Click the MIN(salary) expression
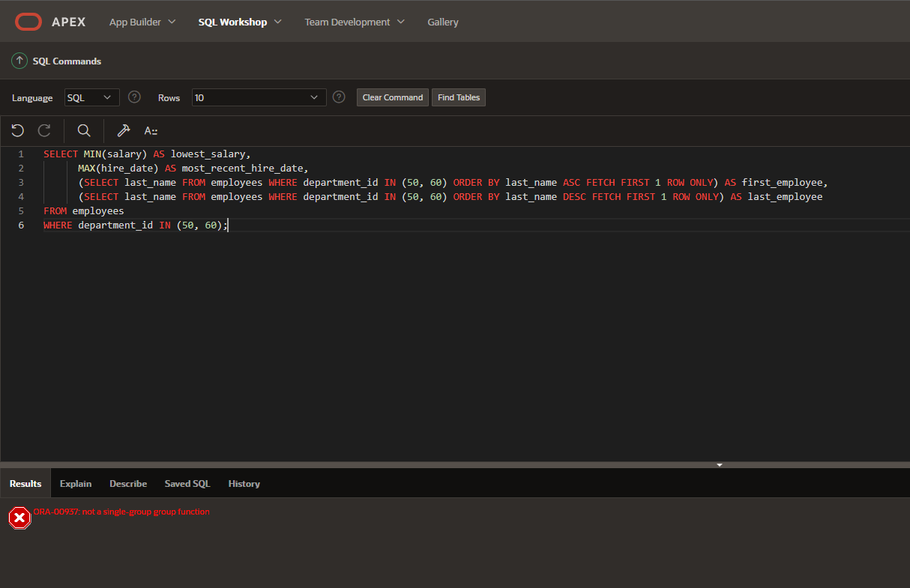 tap(115, 154)
